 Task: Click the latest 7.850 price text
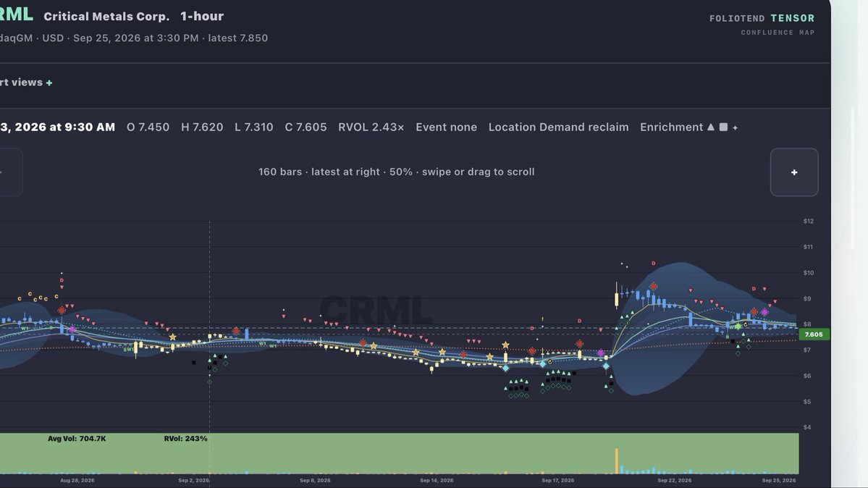238,38
